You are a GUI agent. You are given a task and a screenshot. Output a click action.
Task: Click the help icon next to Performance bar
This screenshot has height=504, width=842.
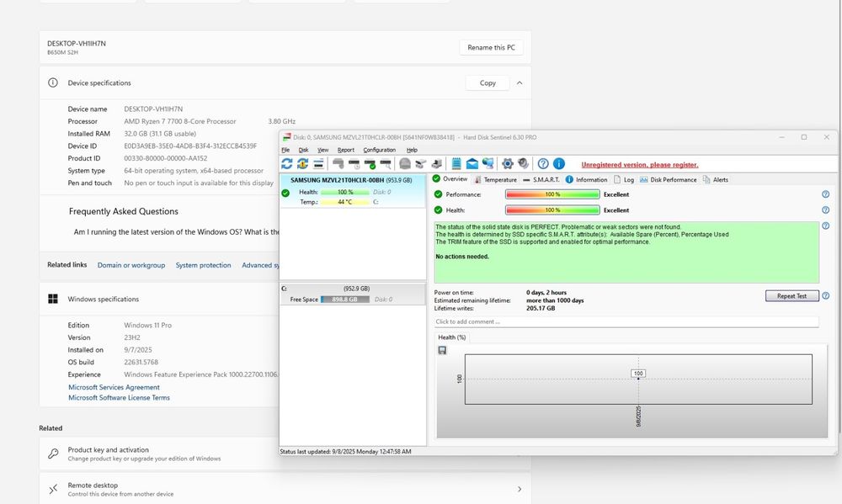(x=825, y=194)
